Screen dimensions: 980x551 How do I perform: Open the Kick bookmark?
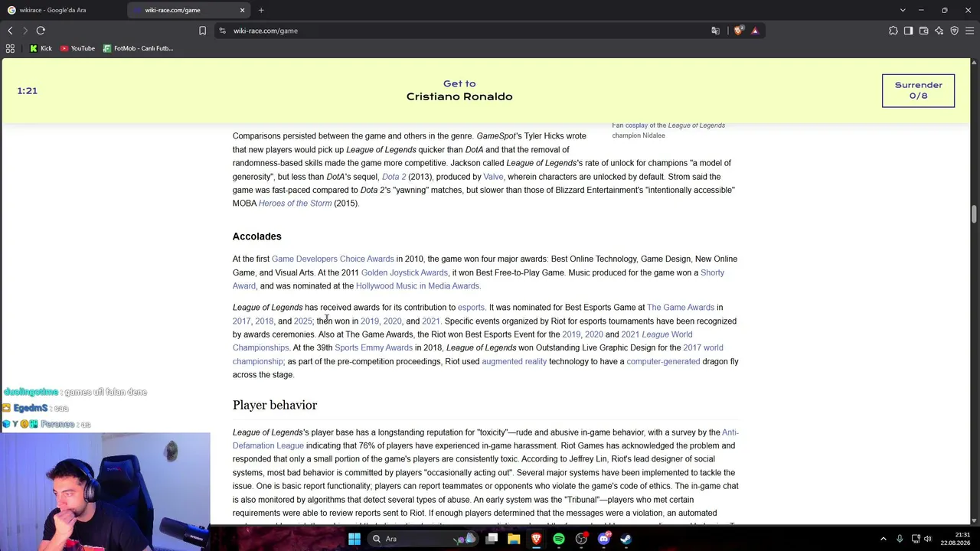tap(41, 48)
